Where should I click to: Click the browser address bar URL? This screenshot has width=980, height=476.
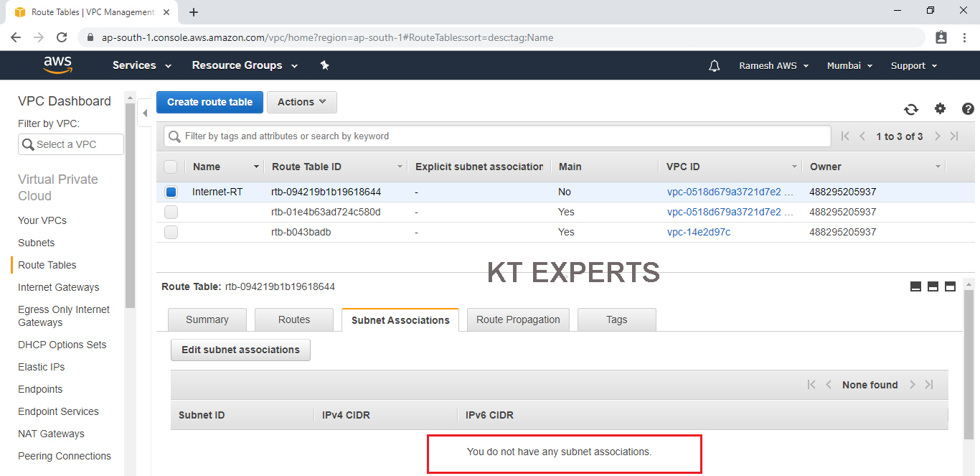pos(327,37)
